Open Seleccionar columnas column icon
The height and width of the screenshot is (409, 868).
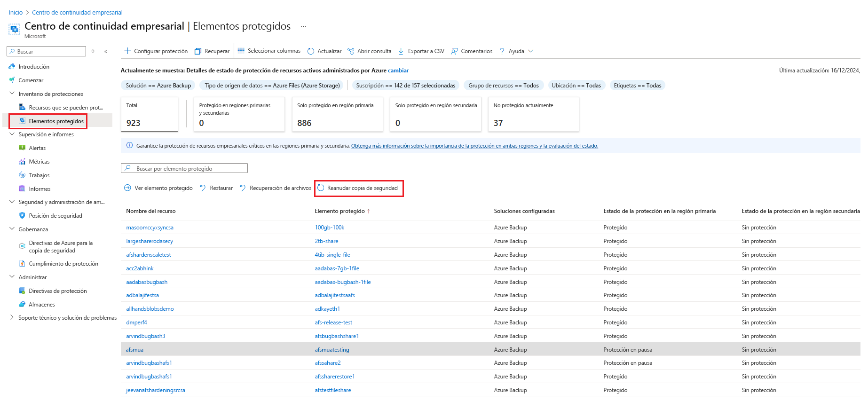point(241,51)
